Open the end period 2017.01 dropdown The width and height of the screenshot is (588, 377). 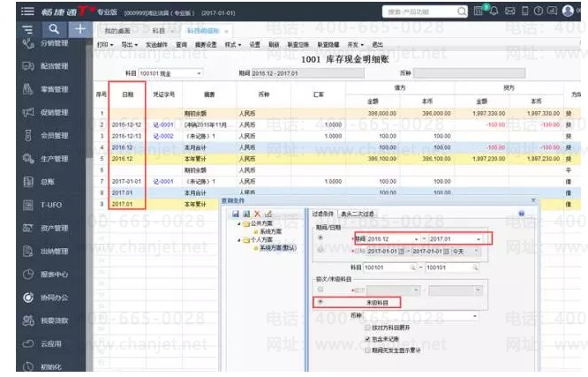tap(479, 239)
